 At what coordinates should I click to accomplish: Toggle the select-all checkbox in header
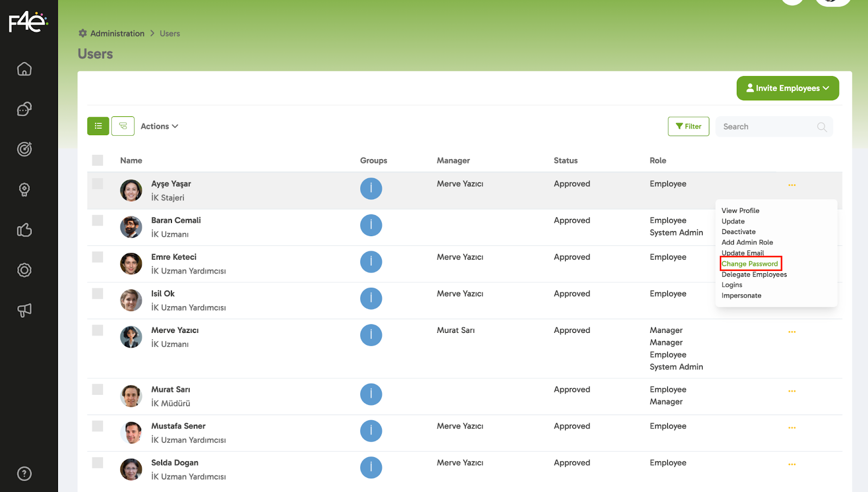pos(98,160)
